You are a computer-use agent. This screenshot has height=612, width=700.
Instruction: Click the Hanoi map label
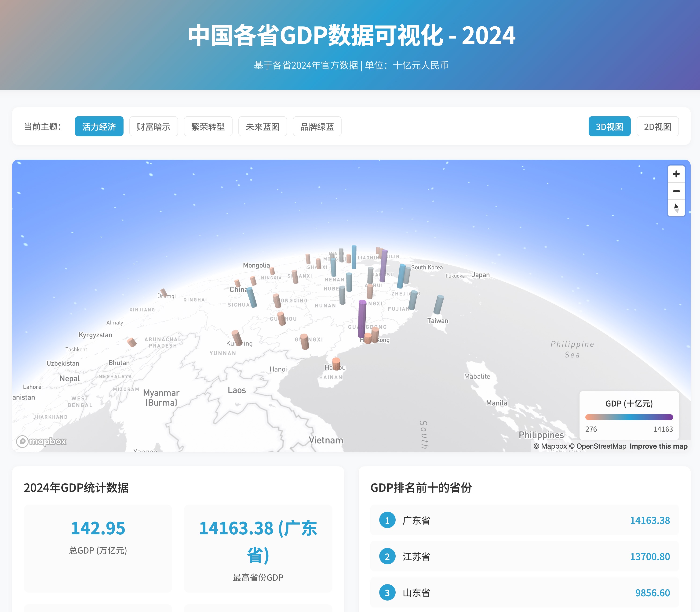[278, 369]
